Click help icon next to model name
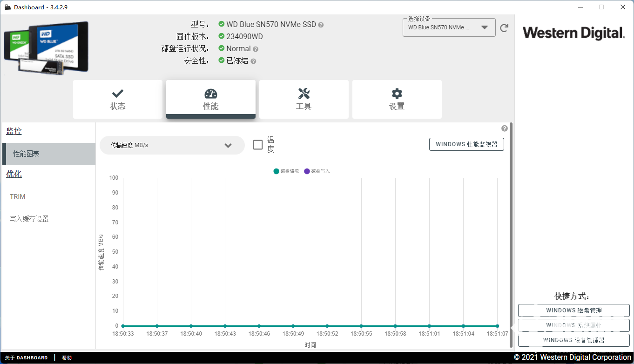634x364 pixels. [321, 25]
